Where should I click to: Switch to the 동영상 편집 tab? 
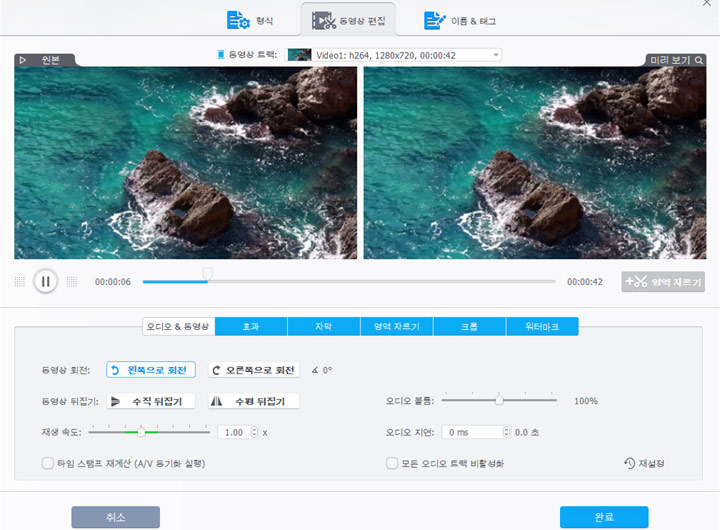pos(348,21)
